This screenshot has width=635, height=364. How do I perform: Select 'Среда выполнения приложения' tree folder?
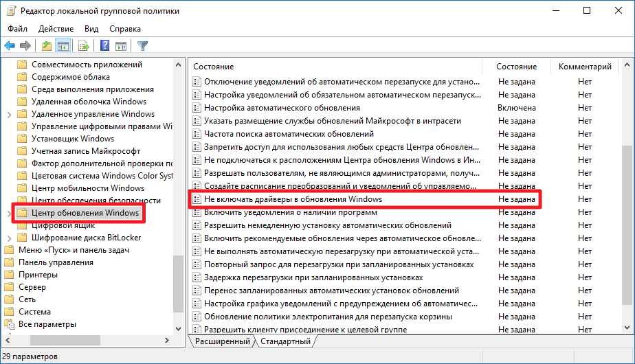93,89
